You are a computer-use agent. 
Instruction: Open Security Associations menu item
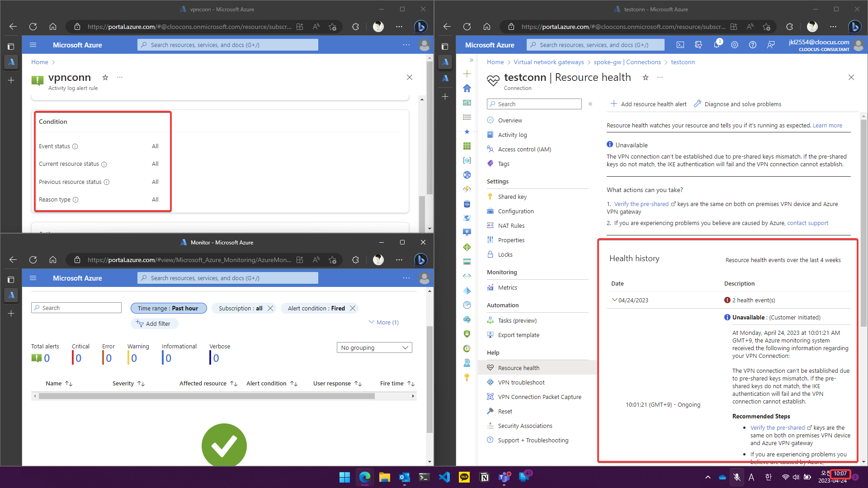tap(525, 426)
